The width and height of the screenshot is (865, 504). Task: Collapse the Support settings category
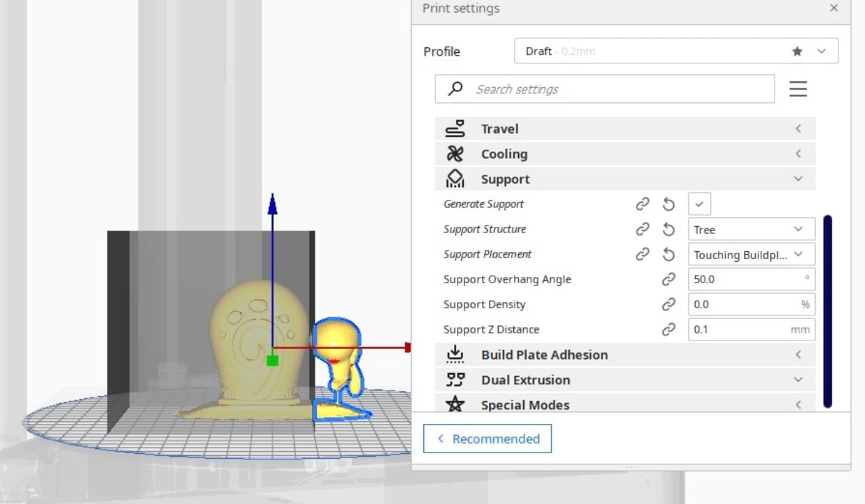[625, 179]
